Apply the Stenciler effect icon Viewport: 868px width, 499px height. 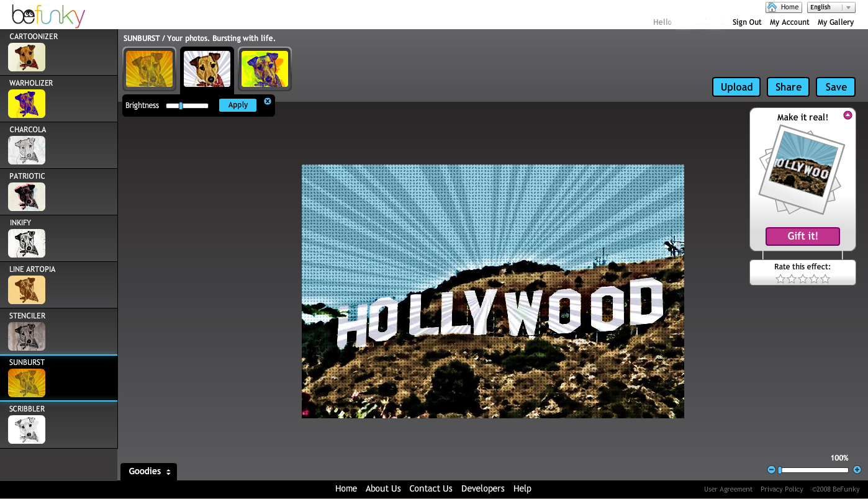coord(27,336)
